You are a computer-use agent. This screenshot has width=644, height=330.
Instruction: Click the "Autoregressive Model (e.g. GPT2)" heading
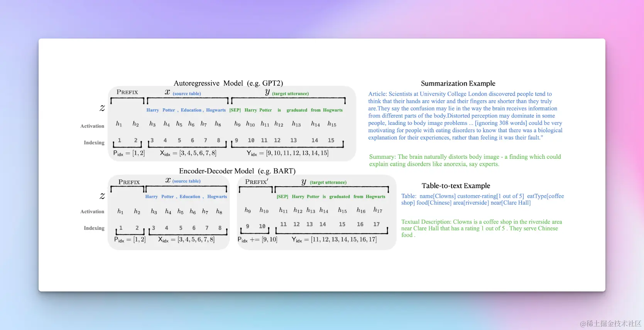click(x=228, y=83)
